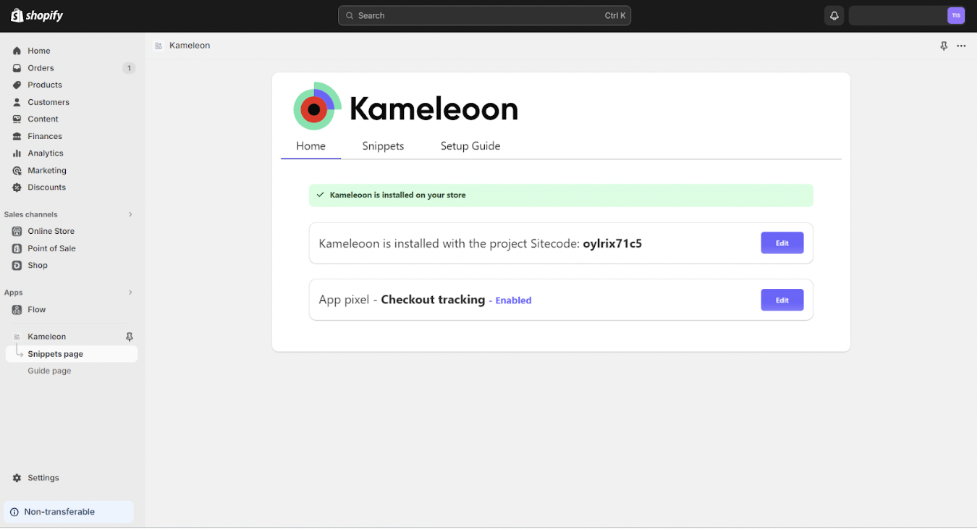Image resolution: width=980 pixels, height=530 pixels.
Task: Expand the Apps section chevron
Action: point(130,293)
